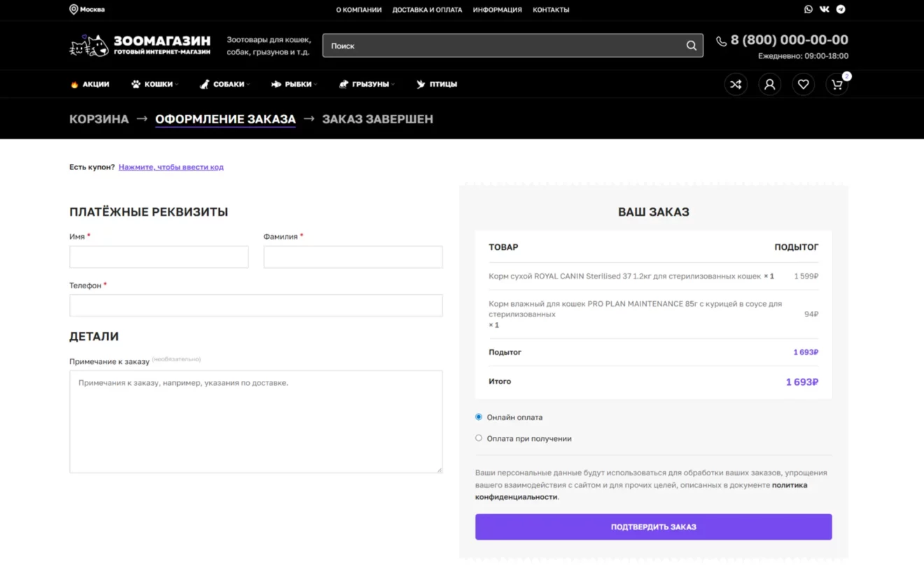Expand the Грызуны category dropdown
924x565 pixels.
click(x=367, y=84)
